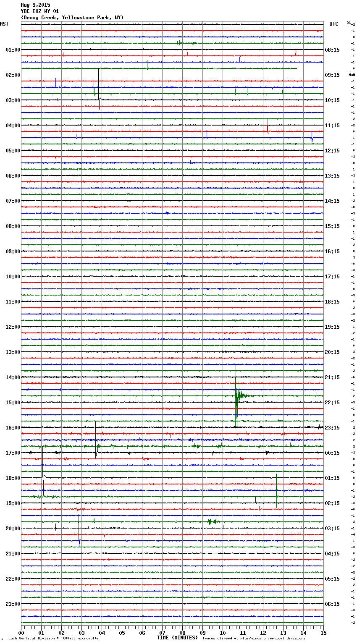Click the 09:15 UTC time label
Image resolution: width=357 pixels, height=644 pixels.
[332, 75]
